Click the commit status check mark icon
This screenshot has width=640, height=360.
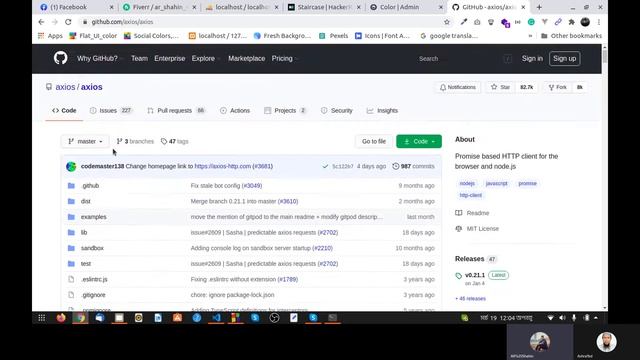[325, 166]
